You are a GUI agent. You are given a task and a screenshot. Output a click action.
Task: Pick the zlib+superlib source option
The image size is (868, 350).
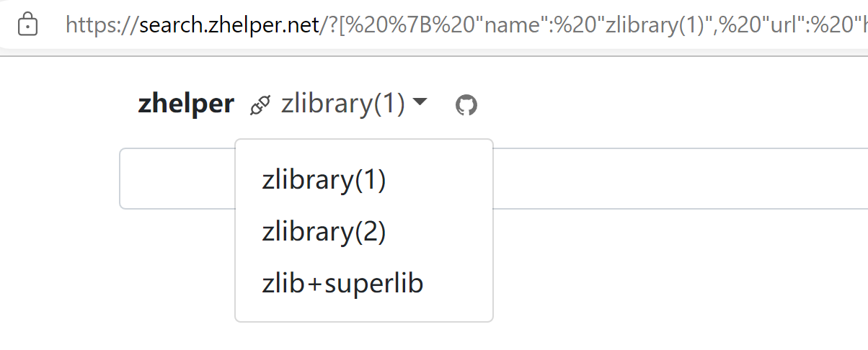[342, 284]
